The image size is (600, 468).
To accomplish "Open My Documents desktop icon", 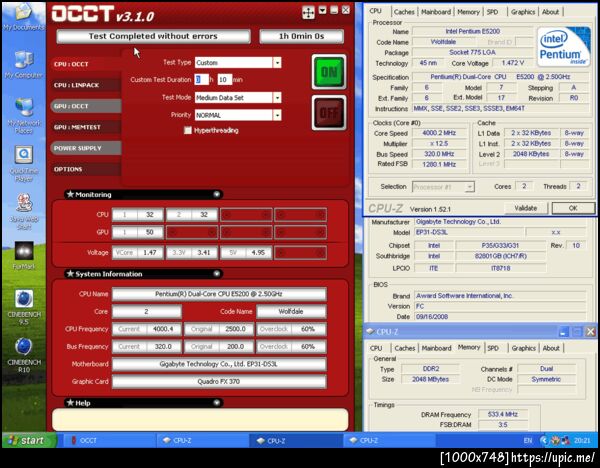I will 23,16.
